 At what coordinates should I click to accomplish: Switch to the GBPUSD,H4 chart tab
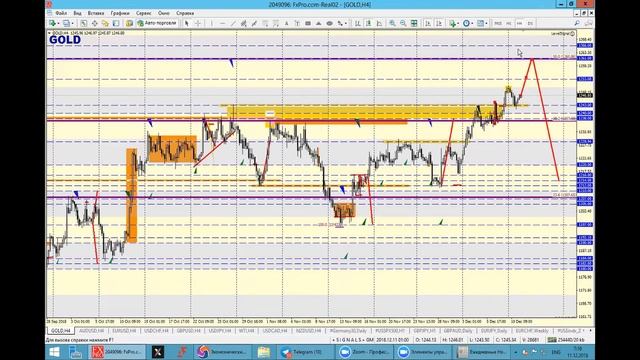pyautogui.click(x=189, y=331)
